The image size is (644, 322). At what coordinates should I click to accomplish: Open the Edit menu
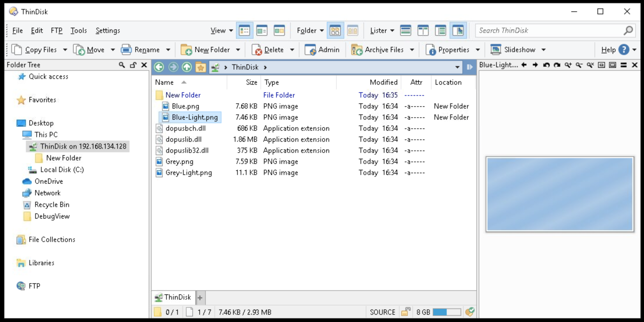[37, 31]
